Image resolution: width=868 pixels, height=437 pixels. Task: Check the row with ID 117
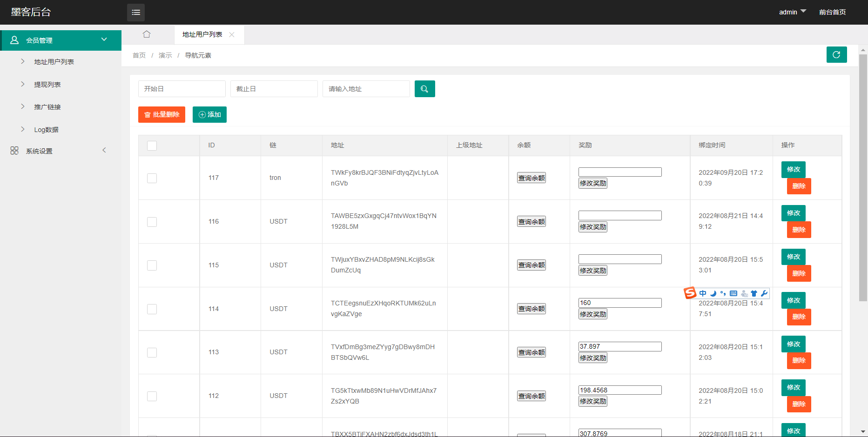pyautogui.click(x=152, y=178)
